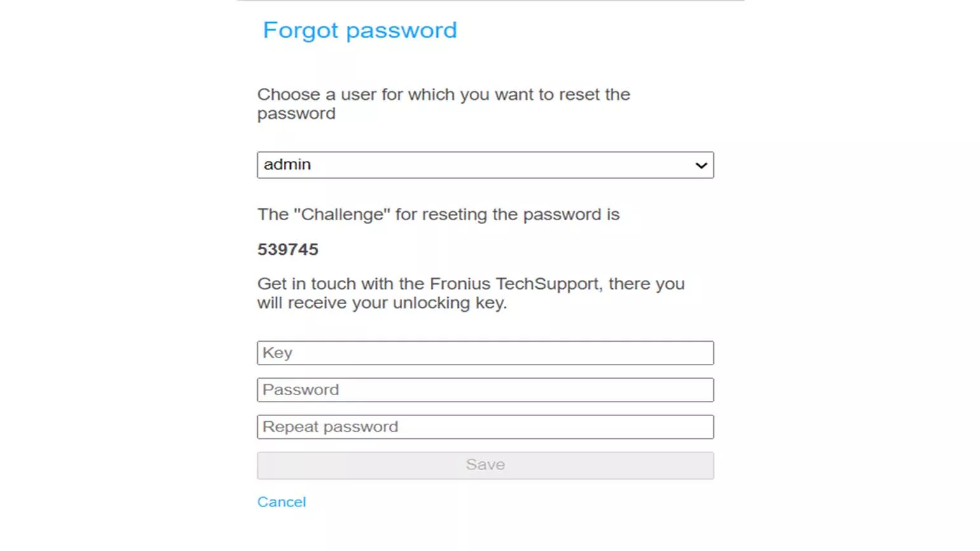Click the "admin" value in user combo box
The image size is (980, 551).
tap(288, 165)
